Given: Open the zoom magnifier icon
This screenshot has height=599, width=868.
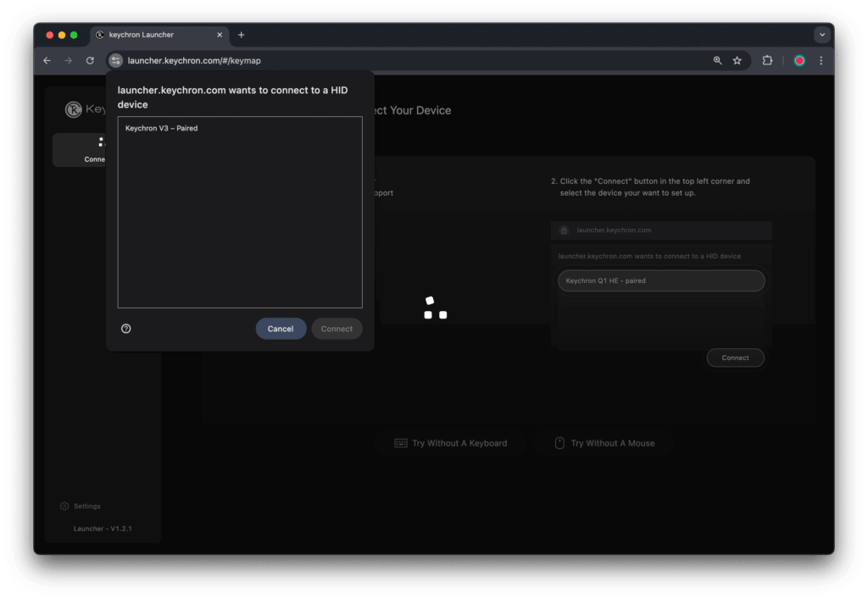Looking at the screenshot, I should (717, 60).
